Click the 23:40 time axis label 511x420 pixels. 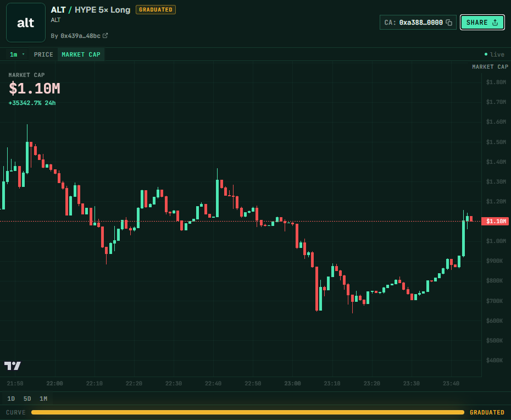point(451,384)
